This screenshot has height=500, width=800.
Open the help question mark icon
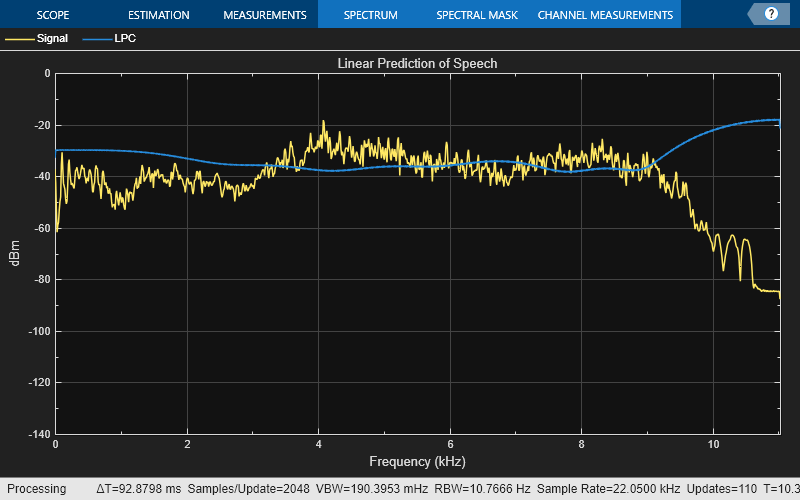[x=771, y=14]
